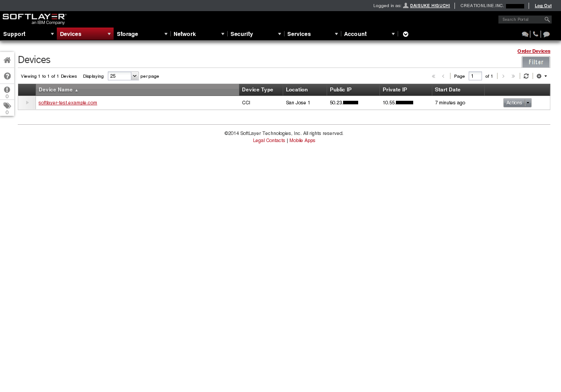Open the DAISUKE HIGUCHI profile link
This screenshot has width=561, height=392.
click(430, 6)
